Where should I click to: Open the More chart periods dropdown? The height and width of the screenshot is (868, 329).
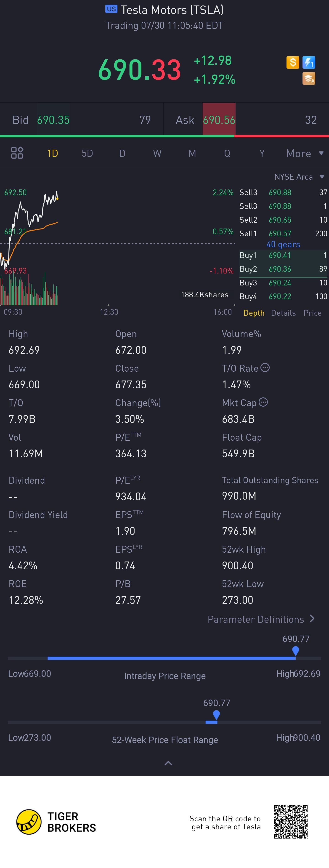(x=305, y=153)
